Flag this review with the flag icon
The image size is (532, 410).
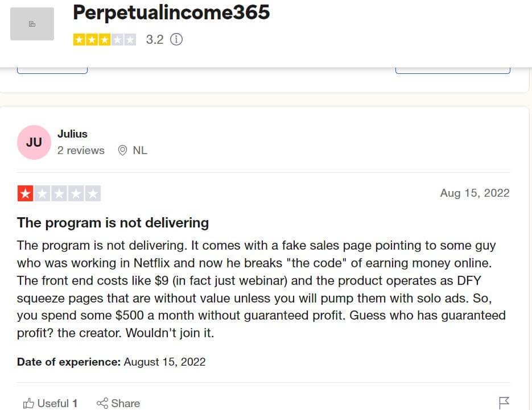coord(504,403)
